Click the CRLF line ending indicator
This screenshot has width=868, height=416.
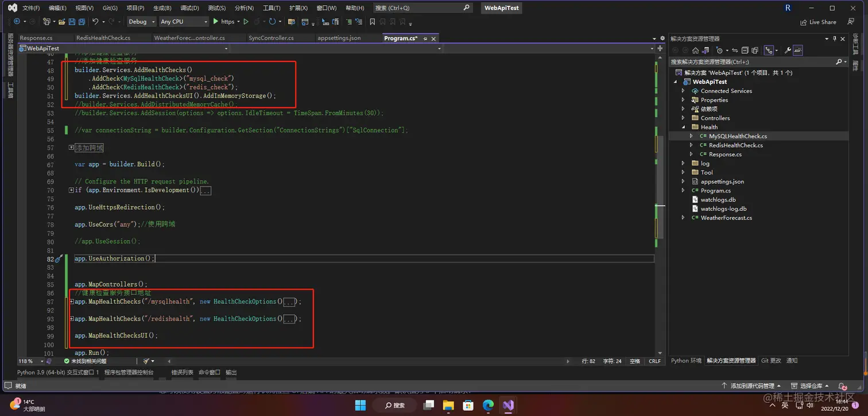[x=654, y=361]
